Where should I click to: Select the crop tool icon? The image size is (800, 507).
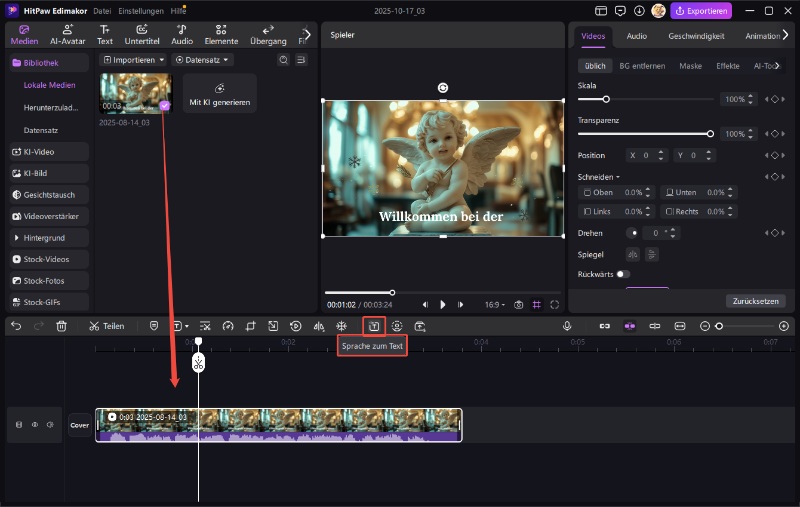[x=251, y=326]
